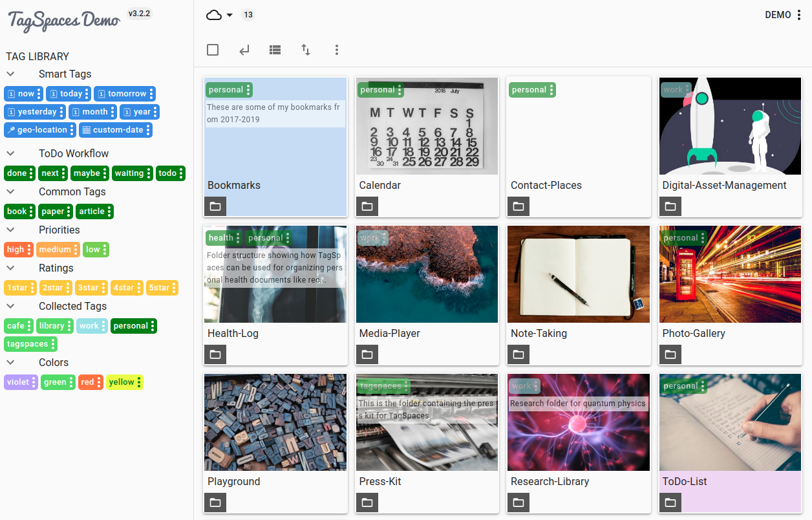Switch to list view layout icon
Image resolution: width=812 pixels, height=520 pixels.
click(275, 50)
